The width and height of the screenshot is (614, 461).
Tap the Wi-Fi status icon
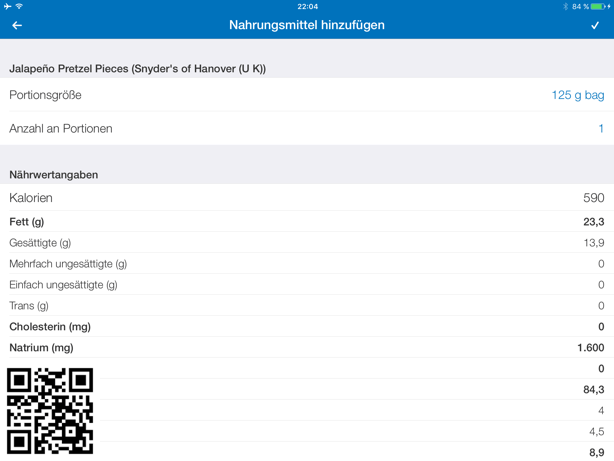pos(20,6)
